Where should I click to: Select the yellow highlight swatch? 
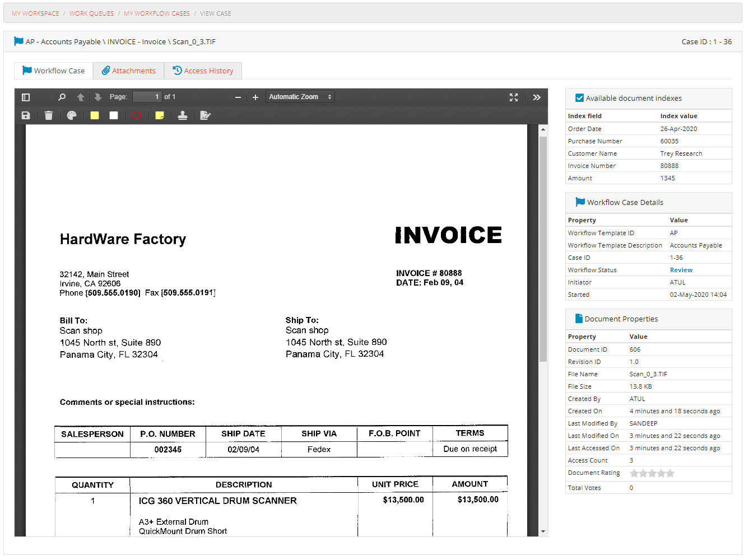95,115
